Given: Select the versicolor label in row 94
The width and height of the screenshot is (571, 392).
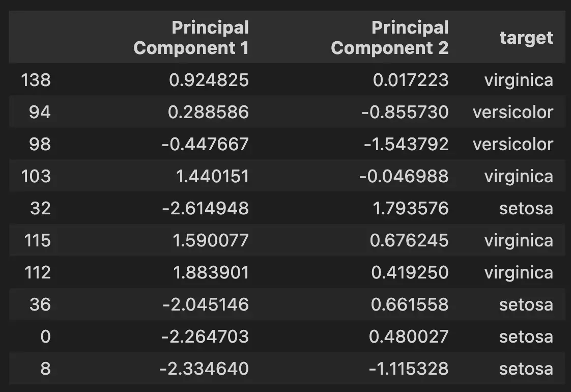Looking at the screenshot, I should pos(513,112).
